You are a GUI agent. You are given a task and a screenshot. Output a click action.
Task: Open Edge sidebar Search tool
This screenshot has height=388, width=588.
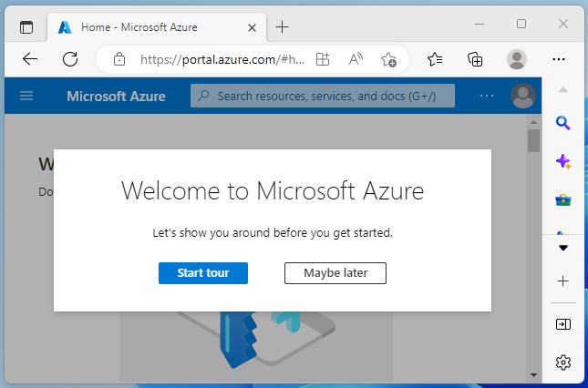(563, 124)
